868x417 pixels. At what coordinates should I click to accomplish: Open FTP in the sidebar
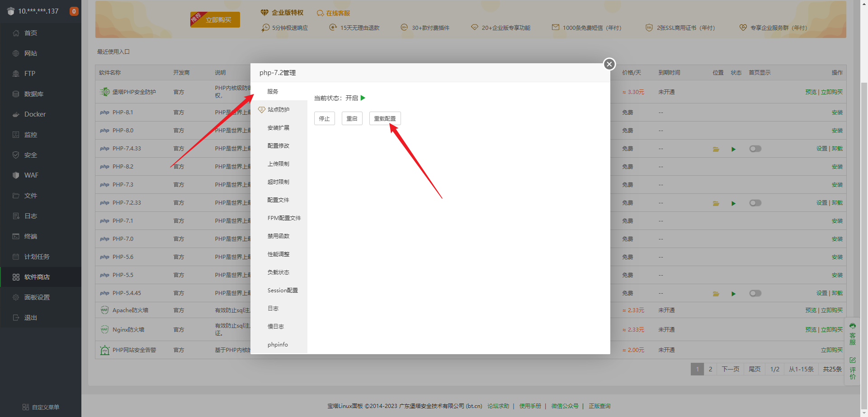[30, 74]
